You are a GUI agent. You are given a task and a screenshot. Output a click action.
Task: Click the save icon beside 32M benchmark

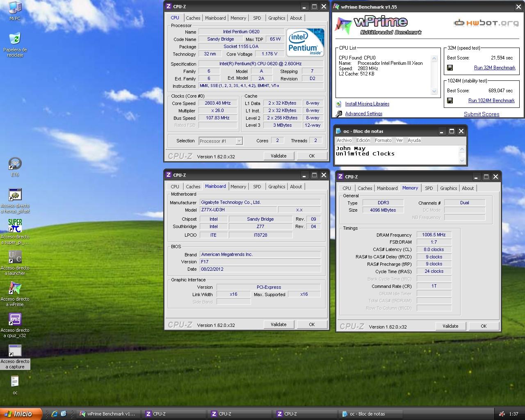(x=450, y=68)
